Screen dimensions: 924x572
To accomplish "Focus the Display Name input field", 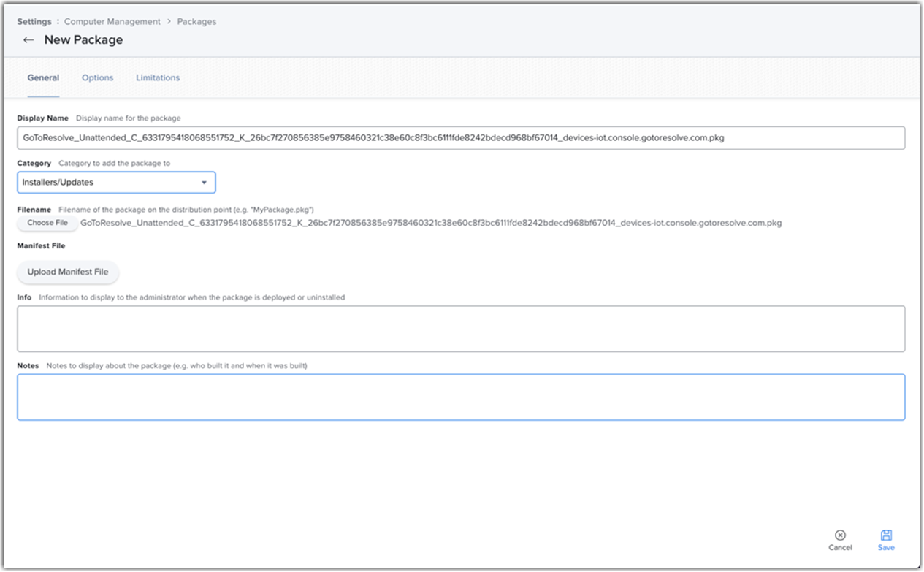I will coord(461,137).
